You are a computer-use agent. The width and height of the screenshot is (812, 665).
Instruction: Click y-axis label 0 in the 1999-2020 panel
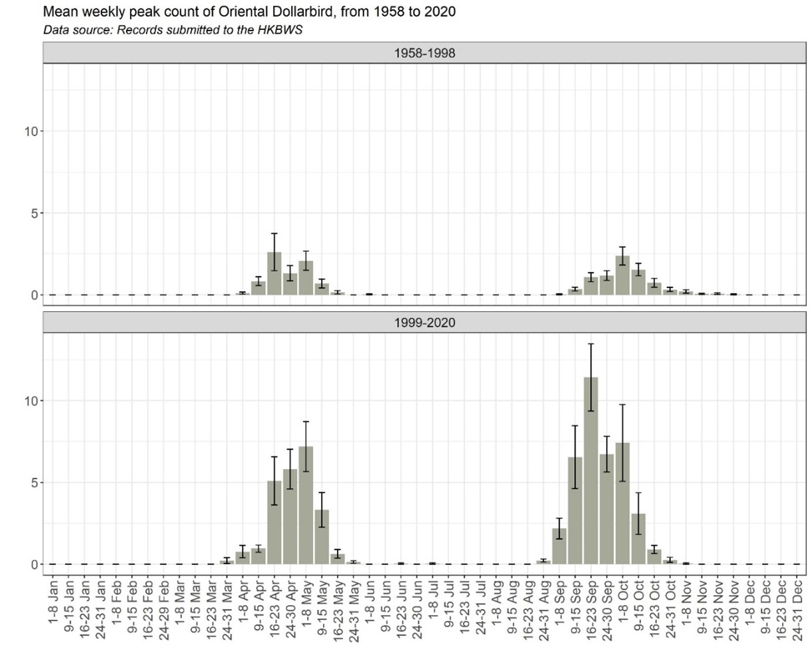click(x=35, y=564)
